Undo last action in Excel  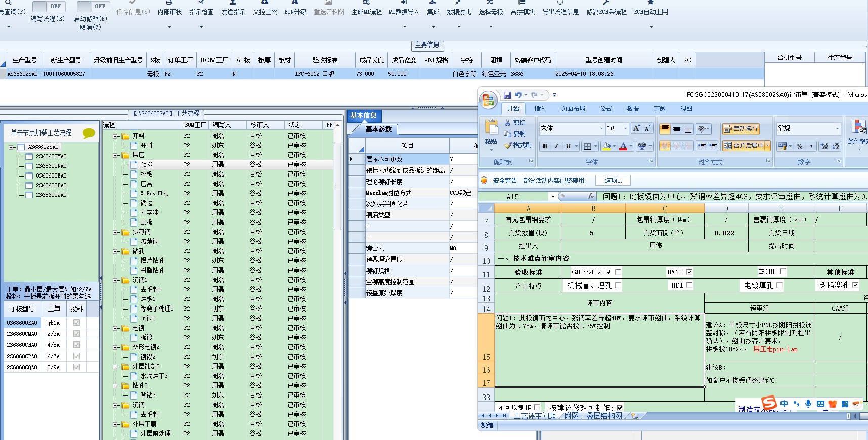[518, 95]
